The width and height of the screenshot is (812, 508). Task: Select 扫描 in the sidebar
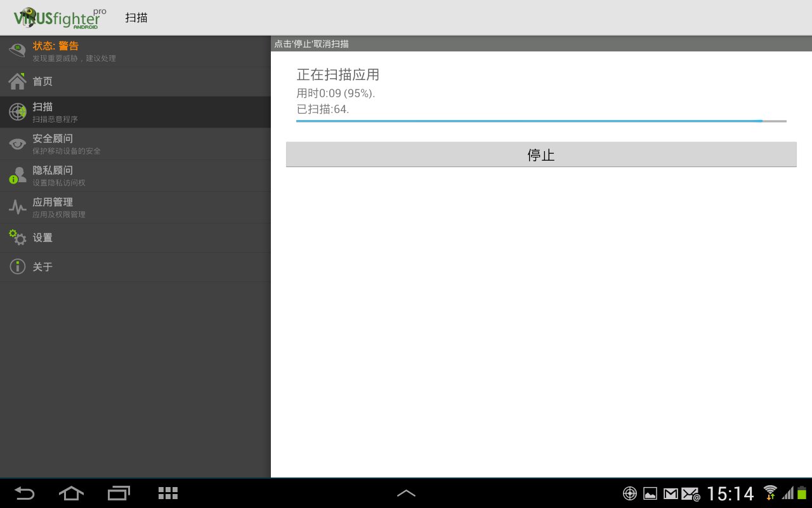[135, 112]
